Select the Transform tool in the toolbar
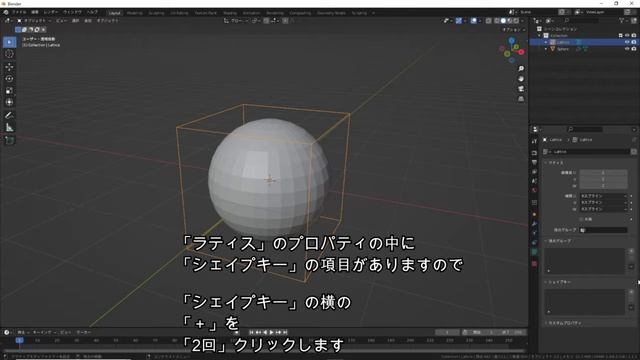Viewport: 640px width, 360px height. click(9, 102)
